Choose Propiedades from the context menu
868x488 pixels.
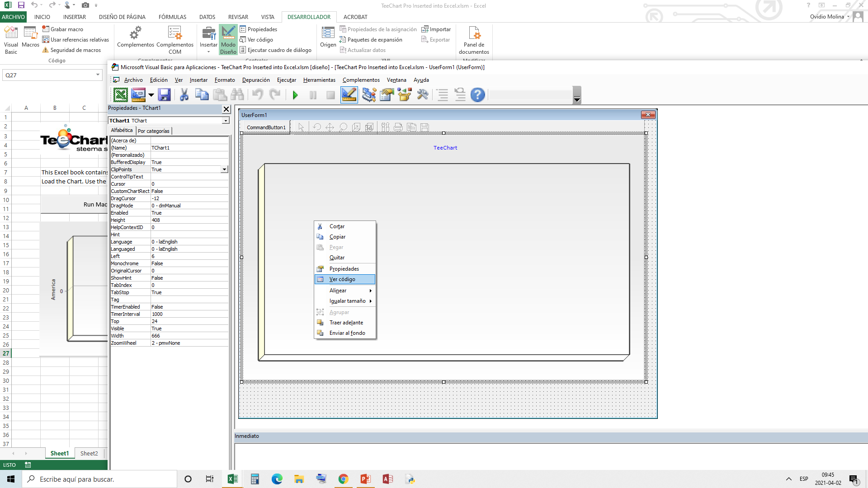click(345, 269)
